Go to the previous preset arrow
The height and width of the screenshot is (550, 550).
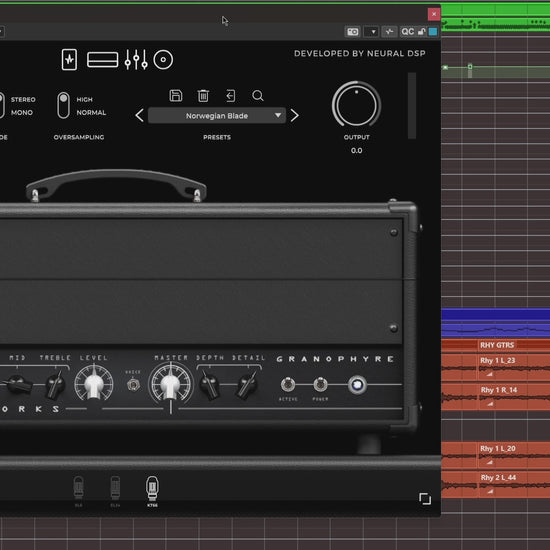(x=139, y=115)
